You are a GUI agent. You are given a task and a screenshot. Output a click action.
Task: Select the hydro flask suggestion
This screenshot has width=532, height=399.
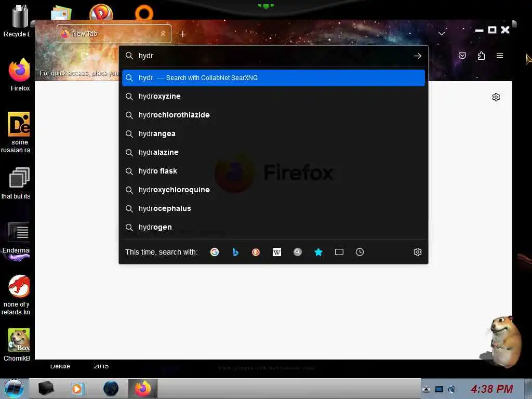coord(273,171)
